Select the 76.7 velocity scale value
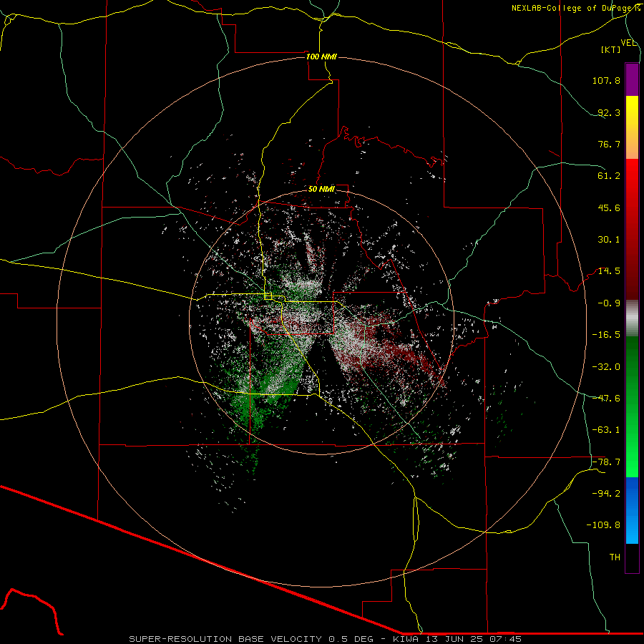Screen dimensions: 644x644 tap(609, 144)
